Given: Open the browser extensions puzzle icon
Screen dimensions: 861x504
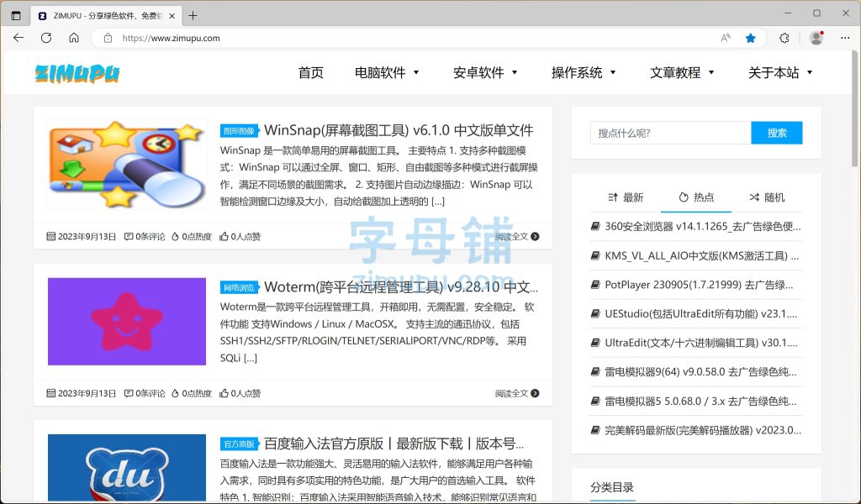Looking at the screenshot, I should click(784, 38).
